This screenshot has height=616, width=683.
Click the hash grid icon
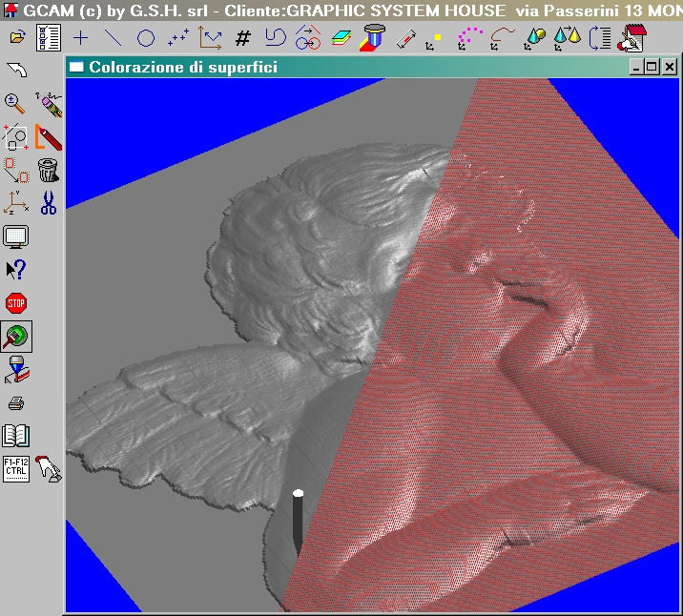[242, 38]
